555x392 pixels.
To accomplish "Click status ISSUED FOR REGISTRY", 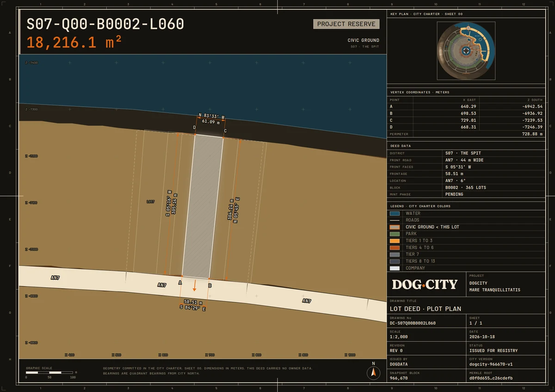I will coord(493,350).
